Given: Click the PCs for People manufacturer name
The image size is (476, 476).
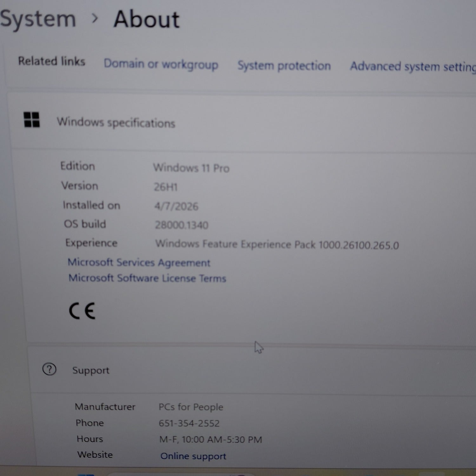Looking at the screenshot, I should coord(191,407).
